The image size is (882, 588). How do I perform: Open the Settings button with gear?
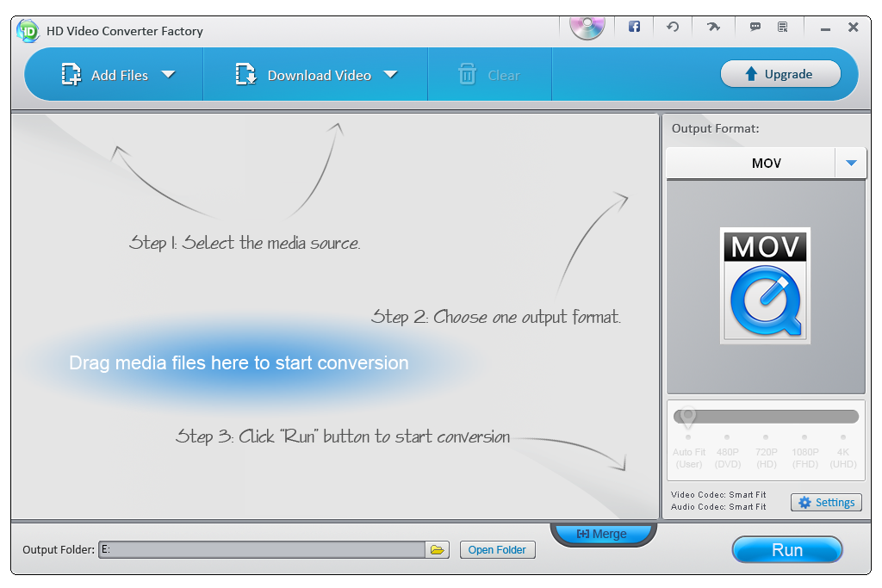click(826, 502)
